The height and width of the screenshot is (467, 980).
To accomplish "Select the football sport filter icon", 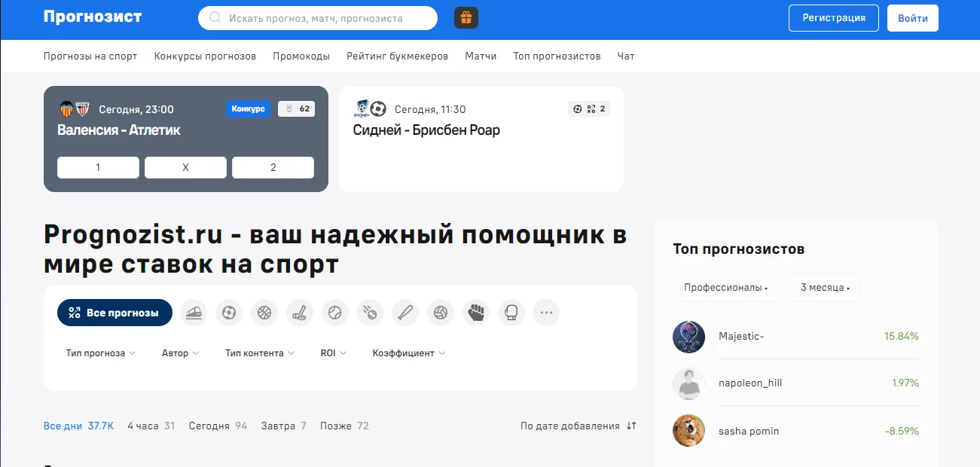I will pyautogui.click(x=229, y=313).
